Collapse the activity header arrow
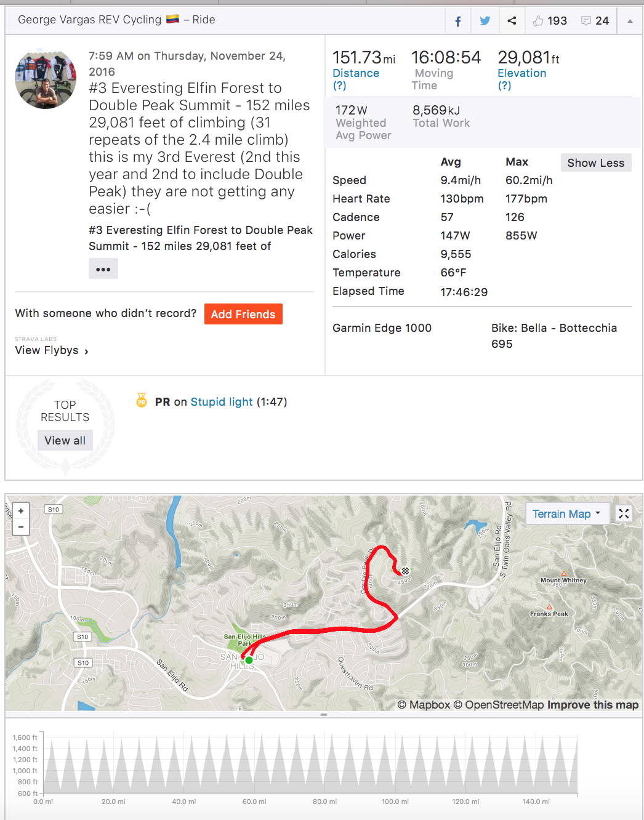 [630, 22]
